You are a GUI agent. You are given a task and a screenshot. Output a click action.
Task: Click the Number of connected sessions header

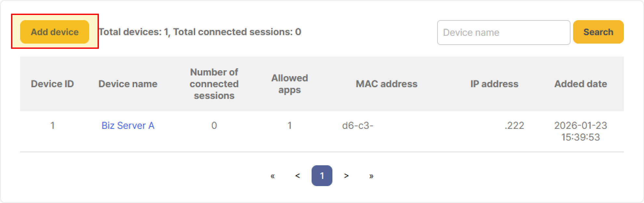pyautogui.click(x=214, y=84)
